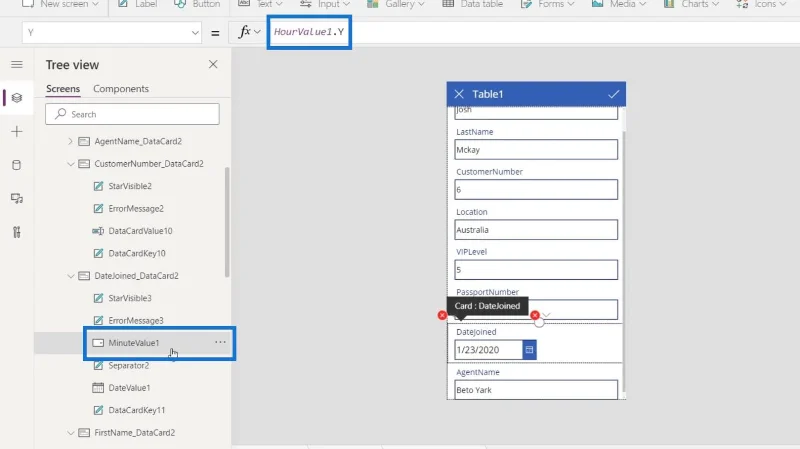Click the Card : DateJoined tooltip label
The image size is (800, 449).
487,306
